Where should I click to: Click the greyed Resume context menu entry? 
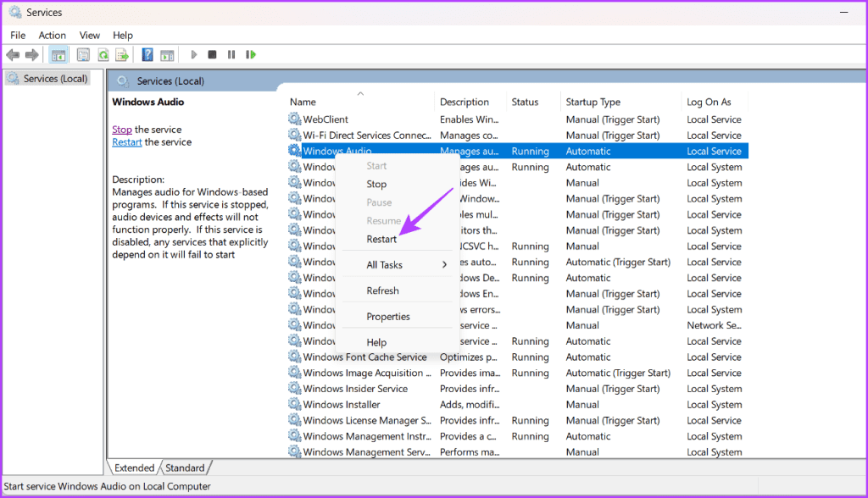coord(383,221)
